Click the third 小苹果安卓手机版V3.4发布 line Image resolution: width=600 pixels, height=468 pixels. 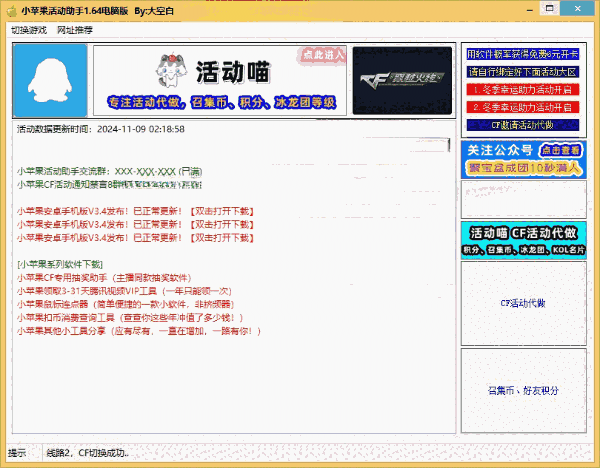pos(135,238)
